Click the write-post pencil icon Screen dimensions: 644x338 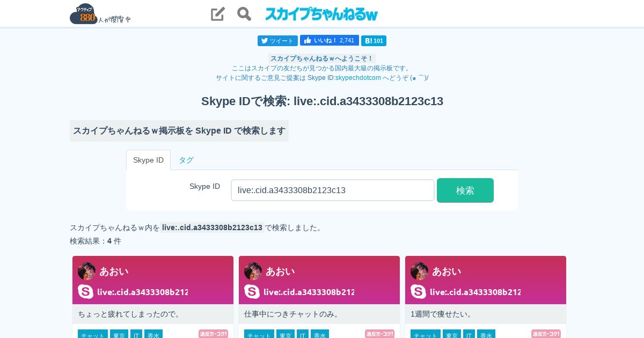pos(218,14)
